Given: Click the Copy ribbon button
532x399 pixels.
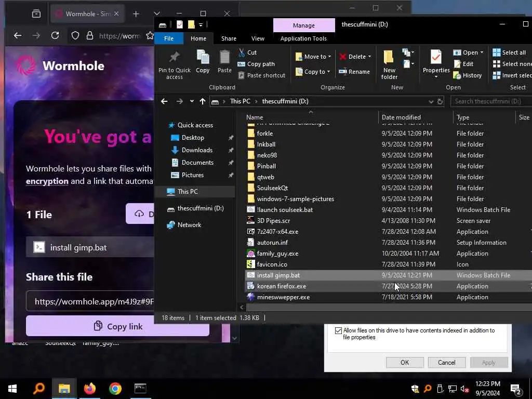Looking at the screenshot, I should pyautogui.click(x=203, y=61).
